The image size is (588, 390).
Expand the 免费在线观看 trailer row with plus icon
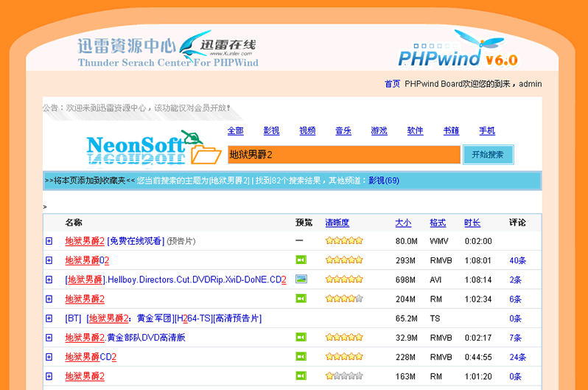(x=49, y=241)
